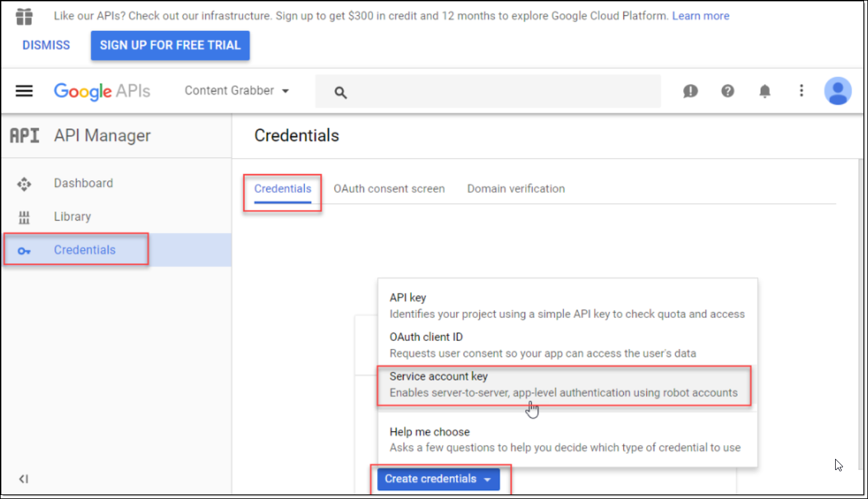Click Sign Up For Free Trial button

[x=170, y=45]
